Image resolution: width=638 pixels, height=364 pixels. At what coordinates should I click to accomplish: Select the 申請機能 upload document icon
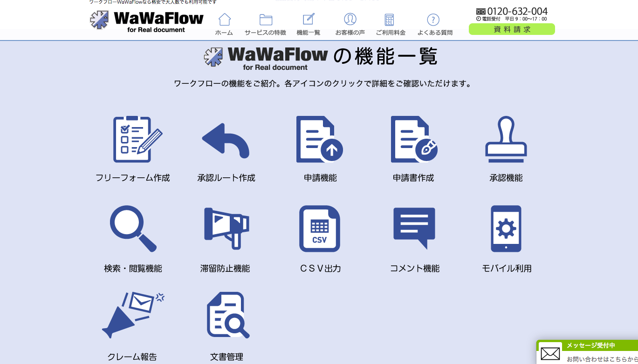pos(320,139)
